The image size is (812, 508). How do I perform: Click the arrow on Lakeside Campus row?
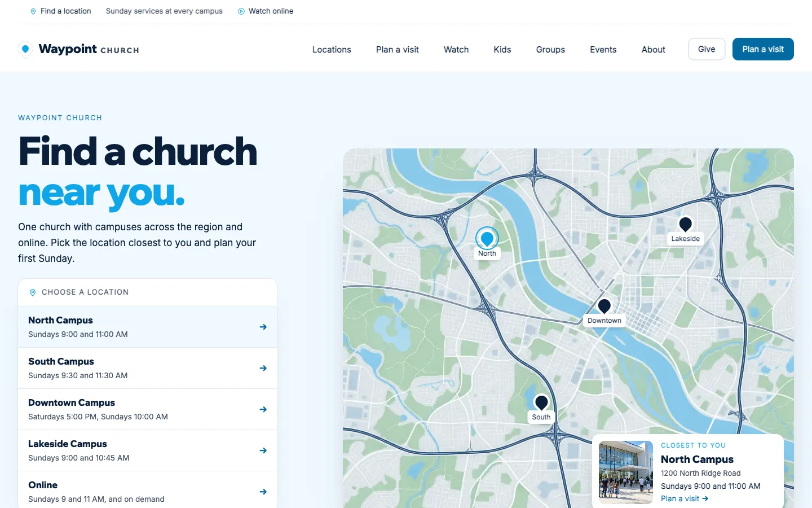[x=263, y=450]
